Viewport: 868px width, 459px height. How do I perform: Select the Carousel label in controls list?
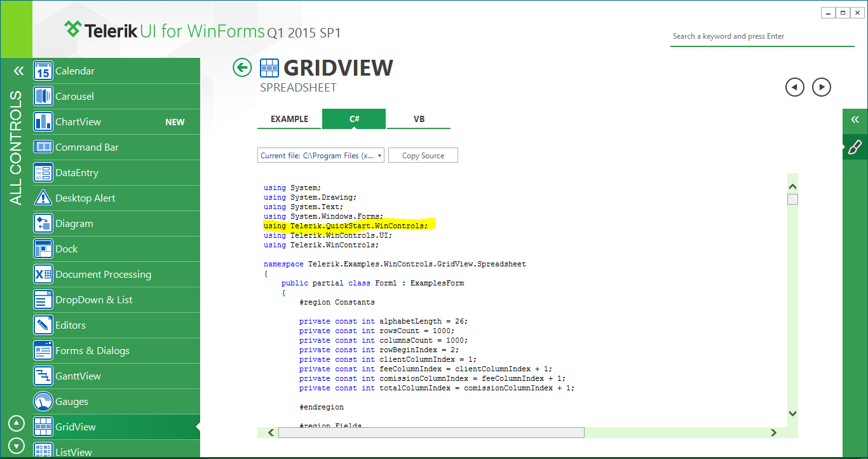(x=74, y=97)
